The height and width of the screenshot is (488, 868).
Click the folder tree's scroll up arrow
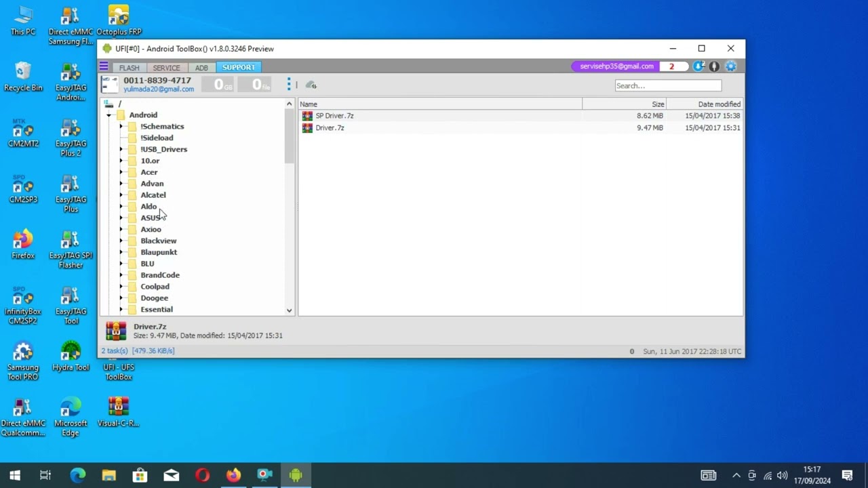[290, 104]
